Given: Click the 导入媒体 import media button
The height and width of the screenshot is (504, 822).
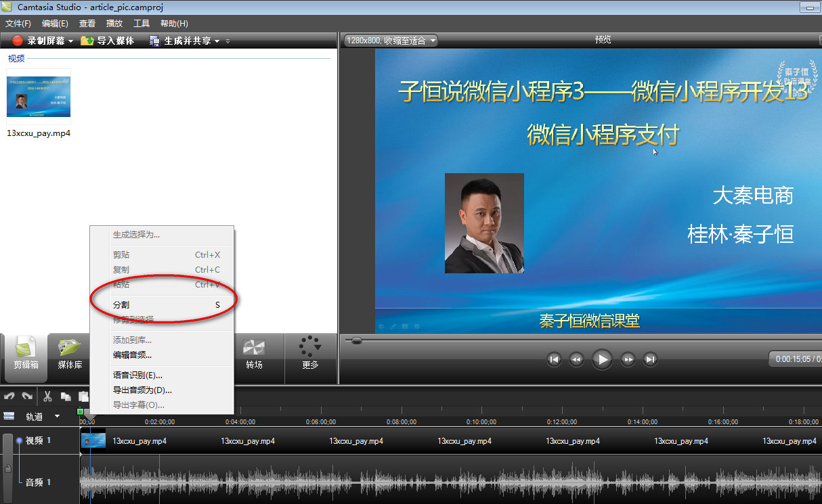Looking at the screenshot, I should click(108, 41).
